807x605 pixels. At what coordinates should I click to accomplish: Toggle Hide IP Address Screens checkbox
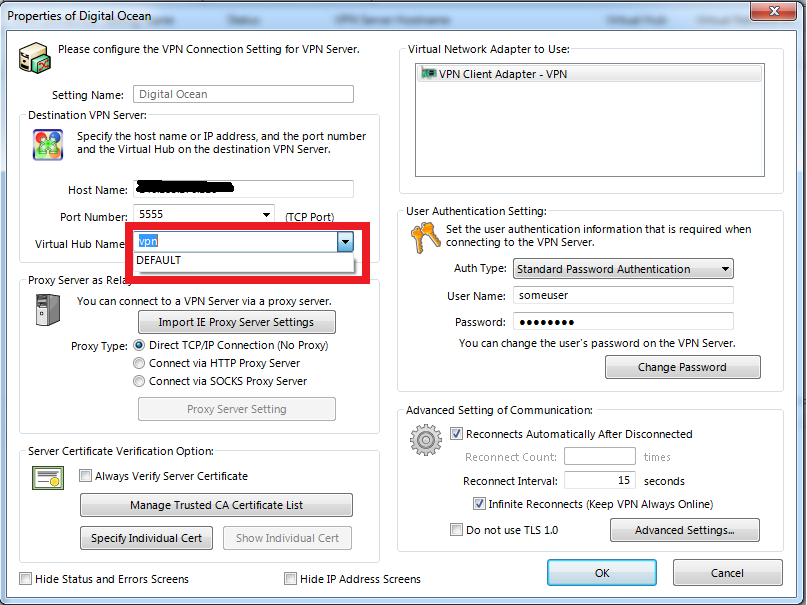[x=290, y=579]
